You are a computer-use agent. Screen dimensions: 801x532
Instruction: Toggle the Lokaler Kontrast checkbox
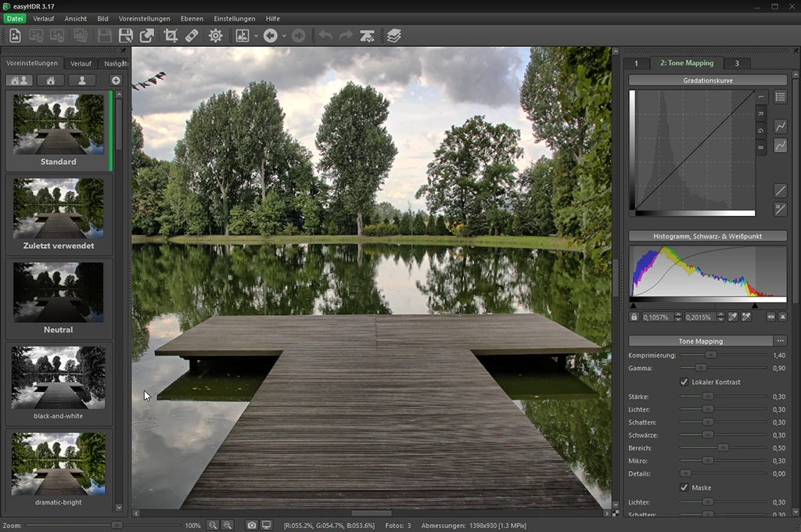[684, 382]
